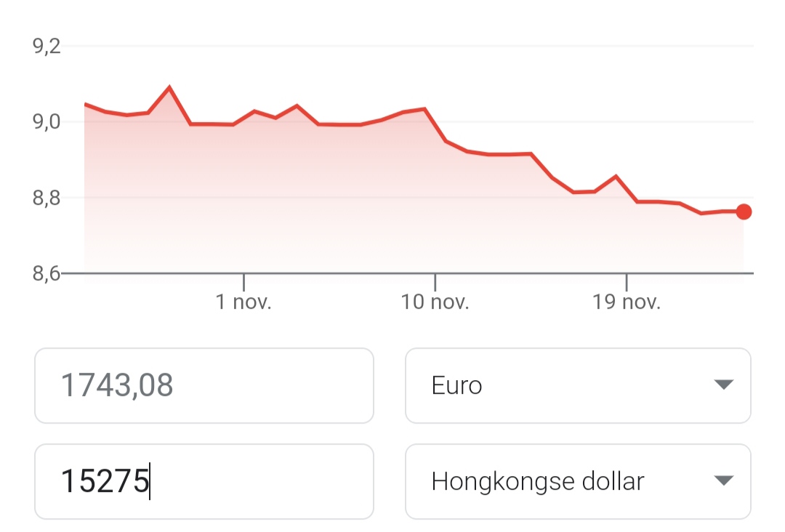Click the Hong Kong dollar amount field 15275
Image resolution: width=785 pixels, height=532 pixels.
click(x=204, y=481)
